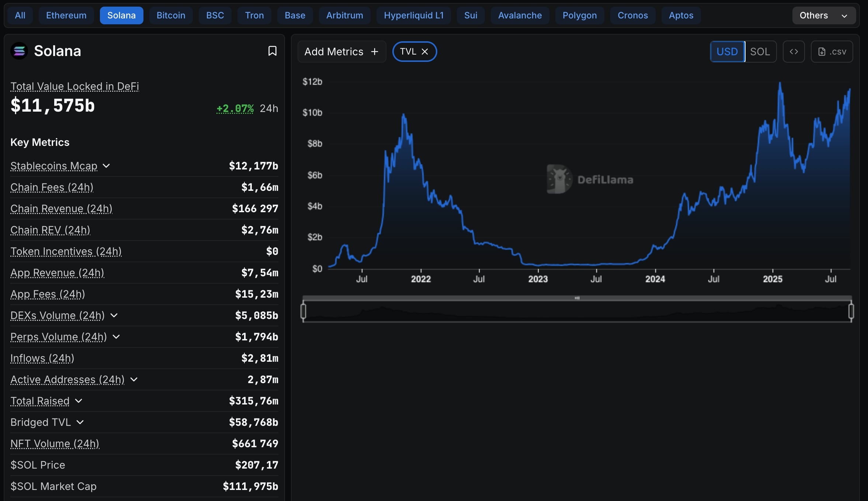868x501 pixels.
Task: Expand DEXs Volume (24h) details
Action: tap(114, 315)
